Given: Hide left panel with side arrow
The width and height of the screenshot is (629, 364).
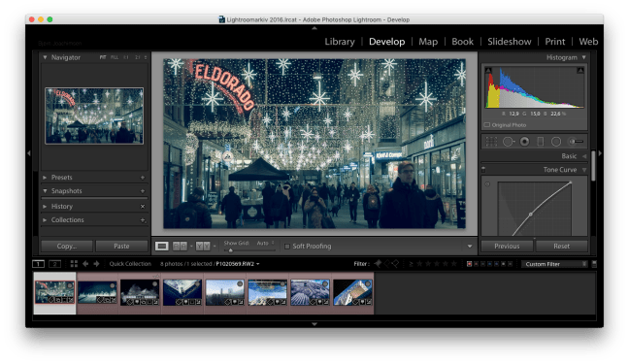Looking at the screenshot, I should coord(28,153).
